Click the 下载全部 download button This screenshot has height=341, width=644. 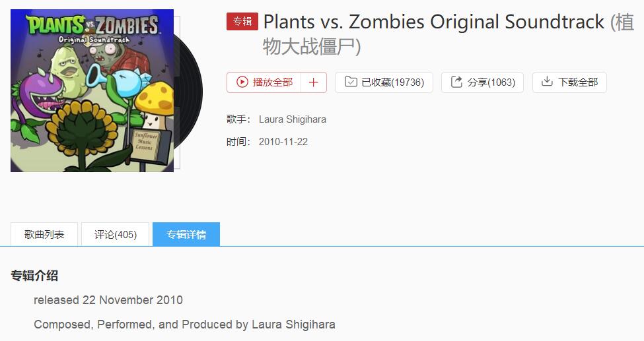coord(569,82)
